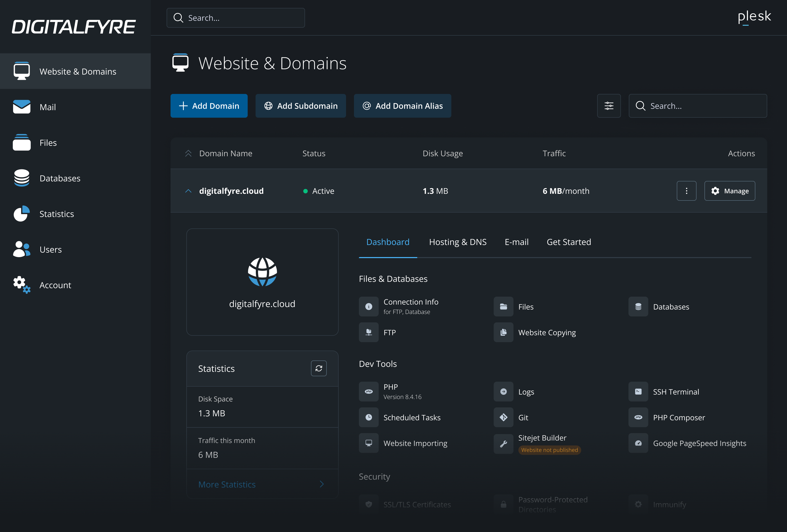
Task: Open Users in the sidebar
Action: click(x=75, y=249)
